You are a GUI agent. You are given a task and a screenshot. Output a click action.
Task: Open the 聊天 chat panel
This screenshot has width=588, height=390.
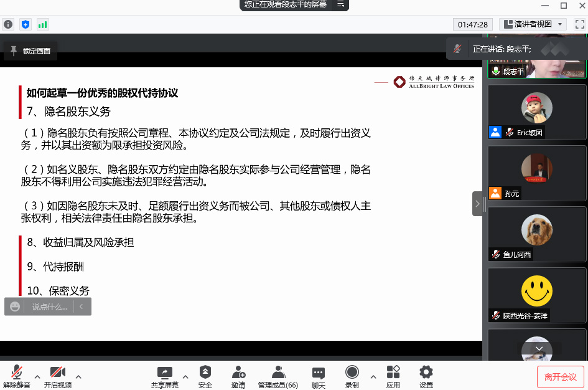coord(318,375)
